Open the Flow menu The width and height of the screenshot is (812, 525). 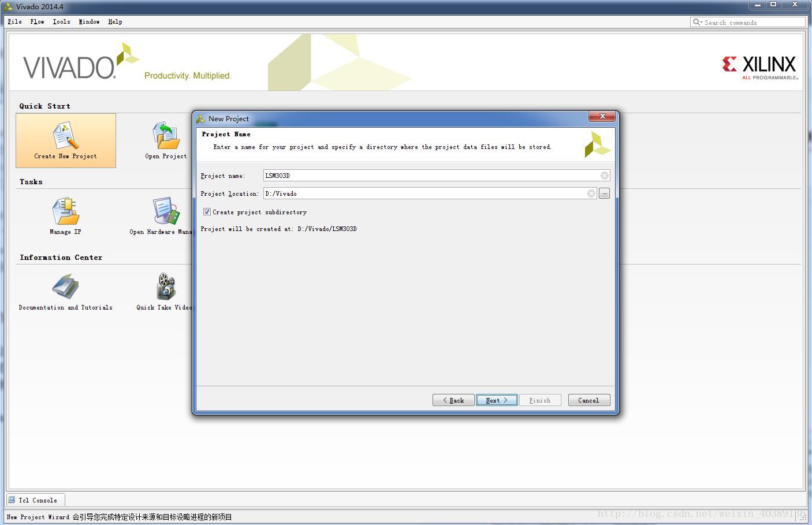click(37, 22)
